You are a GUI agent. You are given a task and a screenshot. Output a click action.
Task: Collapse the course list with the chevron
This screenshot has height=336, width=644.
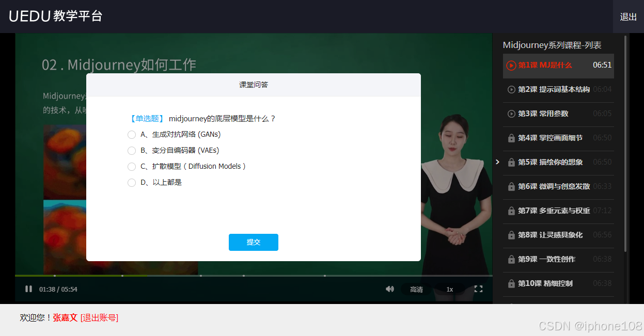[497, 162]
